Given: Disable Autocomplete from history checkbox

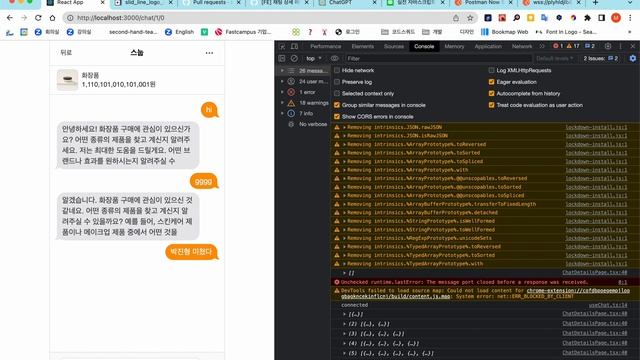Looking at the screenshot, I should click(x=491, y=93).
